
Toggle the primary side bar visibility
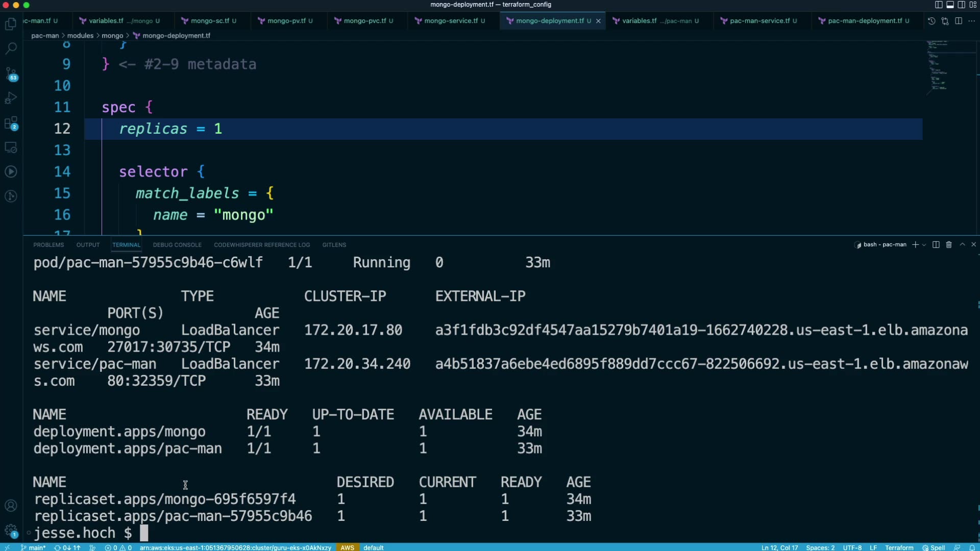pyautogui.click(x=939, y=5)
